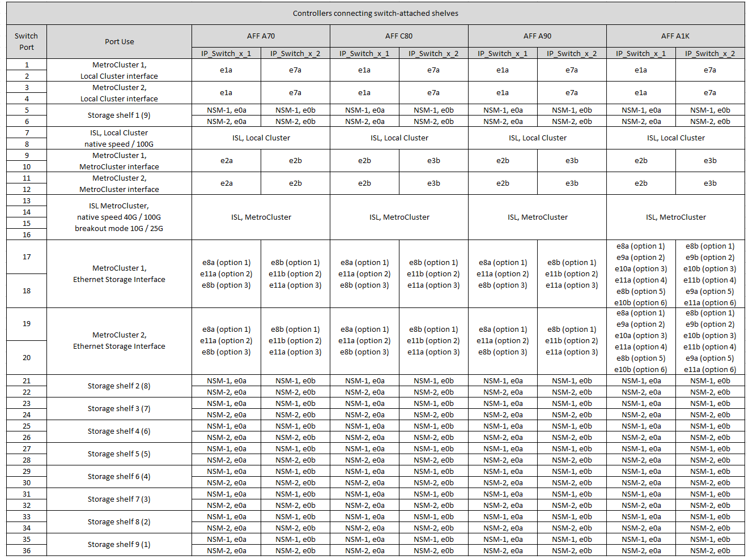Screen dimensions: 753x560
Task: Click the "Controllers connecting switch-attached shelves" table title
Action: click(x=376, y=13)
